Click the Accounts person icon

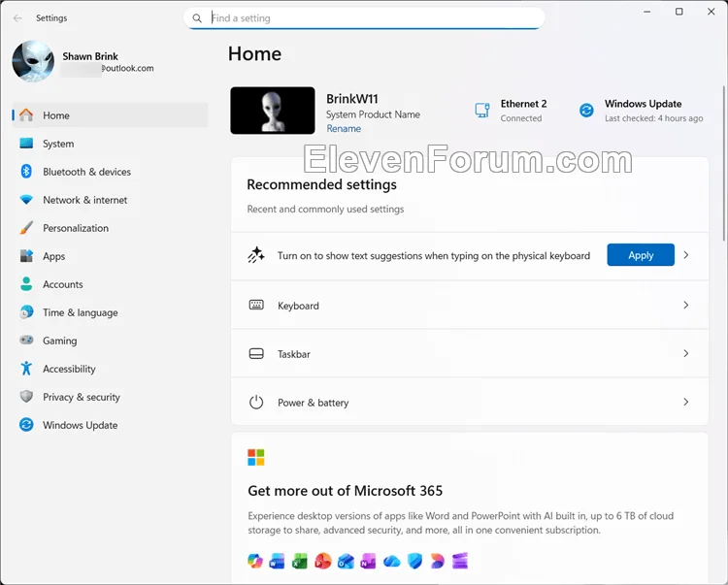coord(26,284)
